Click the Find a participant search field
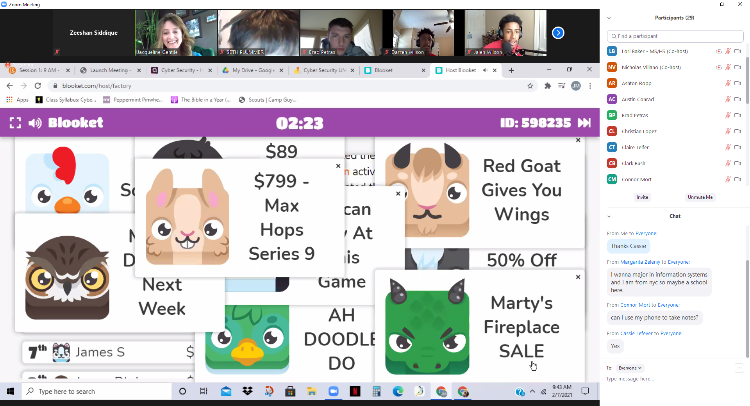The image size is (750, 406). [675, 36]
